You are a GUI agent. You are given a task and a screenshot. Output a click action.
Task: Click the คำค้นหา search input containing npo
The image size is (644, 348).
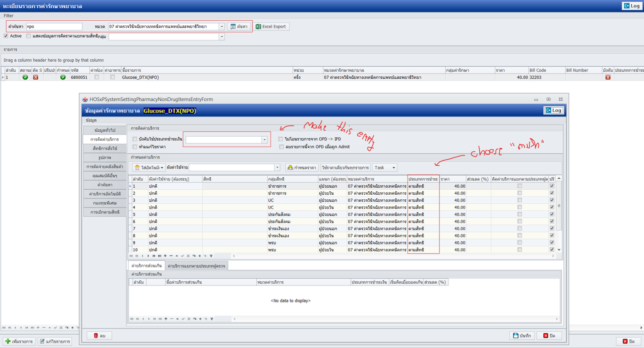tap(54, 27)
